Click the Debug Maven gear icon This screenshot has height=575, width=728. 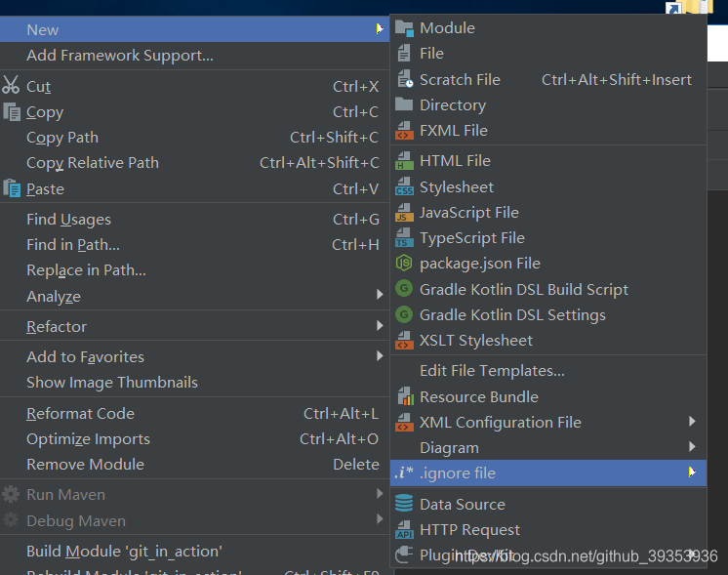pyautogui.click(x=11, y=519)
